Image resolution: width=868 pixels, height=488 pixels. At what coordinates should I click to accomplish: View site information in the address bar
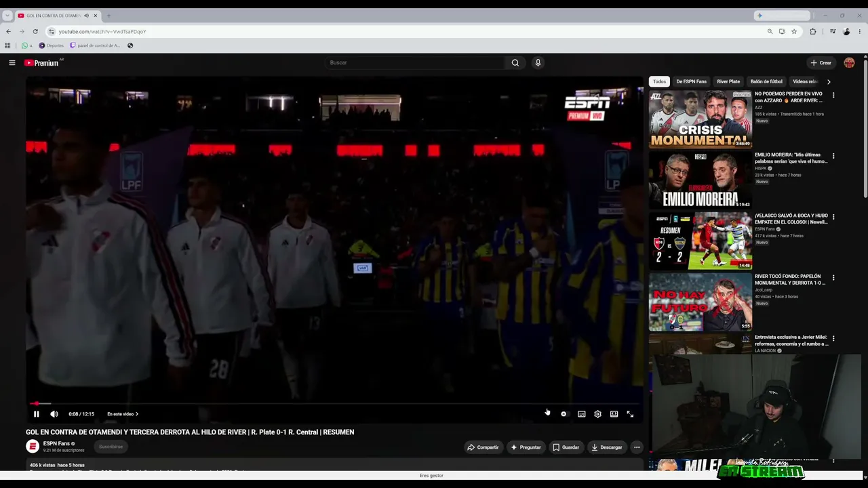(51, 31)
